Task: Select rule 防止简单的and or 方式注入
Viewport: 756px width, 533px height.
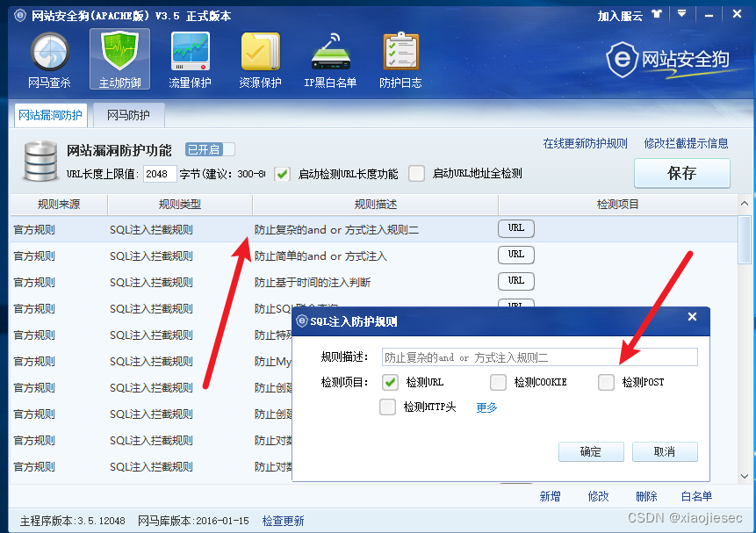Action: click(374, 256)
